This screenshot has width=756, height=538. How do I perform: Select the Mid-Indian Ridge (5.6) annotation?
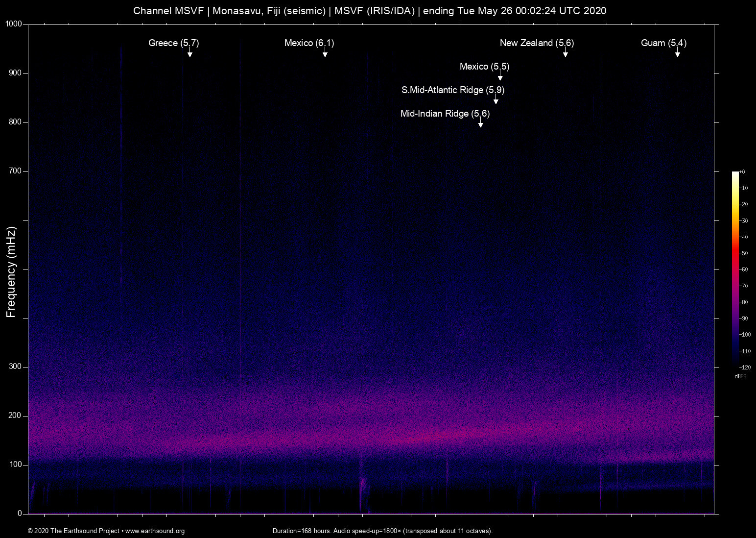(x=445, y=114)
